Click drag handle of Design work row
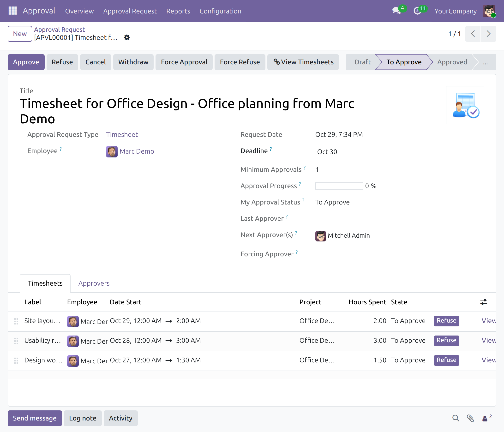The image size is (504, 432). (16, 360)
